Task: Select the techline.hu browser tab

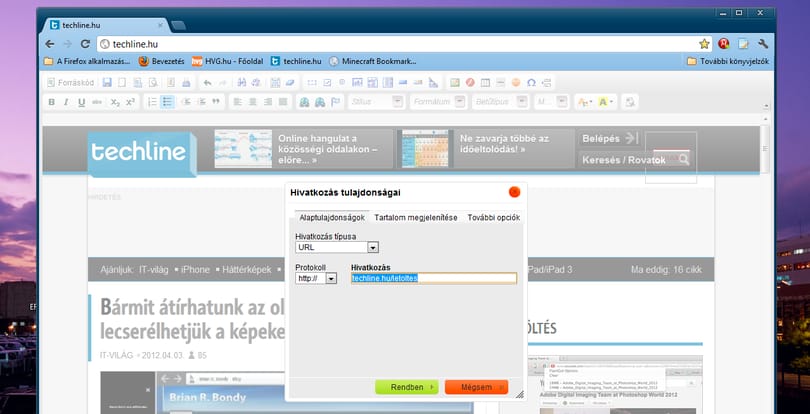Action: click(x=107, y=25)
